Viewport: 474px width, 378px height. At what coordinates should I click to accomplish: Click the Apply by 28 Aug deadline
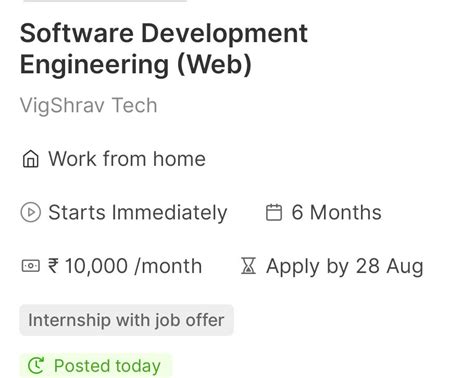point(345,267)
